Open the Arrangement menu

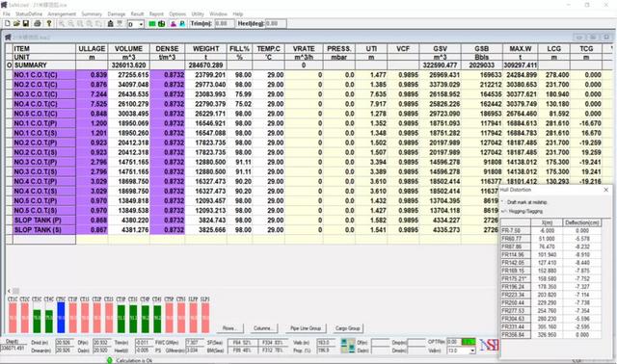62,13
